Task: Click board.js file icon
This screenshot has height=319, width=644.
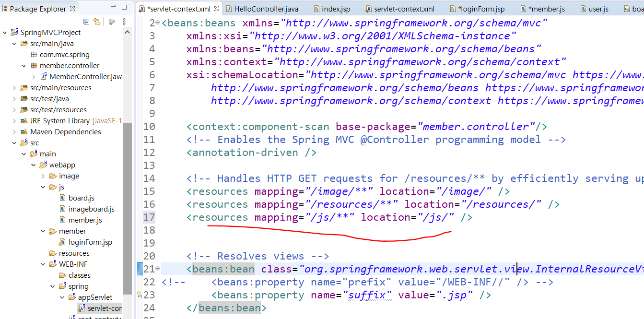Action: click(x=63, y=198)
